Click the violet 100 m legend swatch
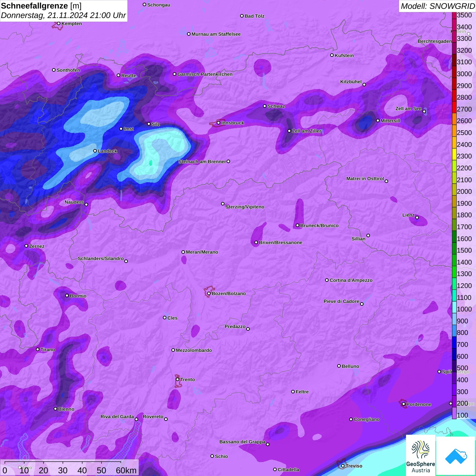This screenshot has height=476, width=476. click(454, 413)
